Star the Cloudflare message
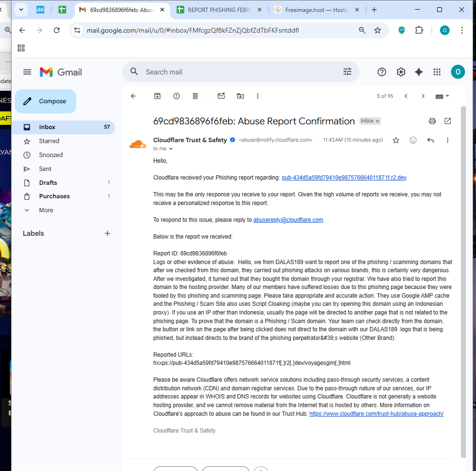 tap(395, 140)
